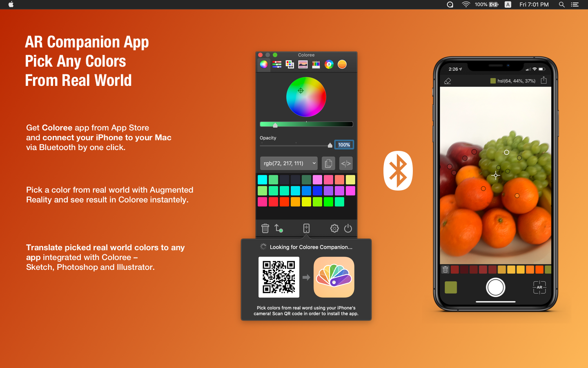Select the image palette tab with landscape icon
This screenshot has height=368, width=588.
[x=303, y=64]
